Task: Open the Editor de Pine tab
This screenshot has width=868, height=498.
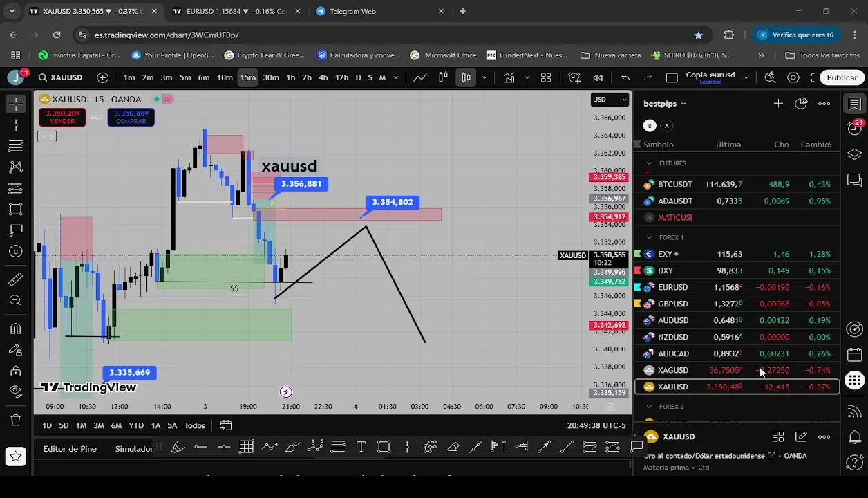Action: click(x=70, y=449)
